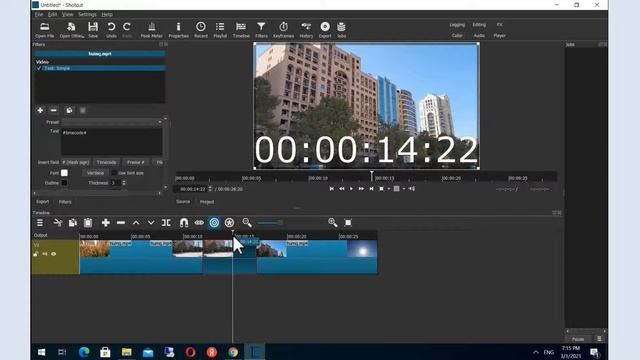Viewport: 640px width, 360px height.
Task: Open the Peak Meter panel
Action: click(x=151, y=30)
